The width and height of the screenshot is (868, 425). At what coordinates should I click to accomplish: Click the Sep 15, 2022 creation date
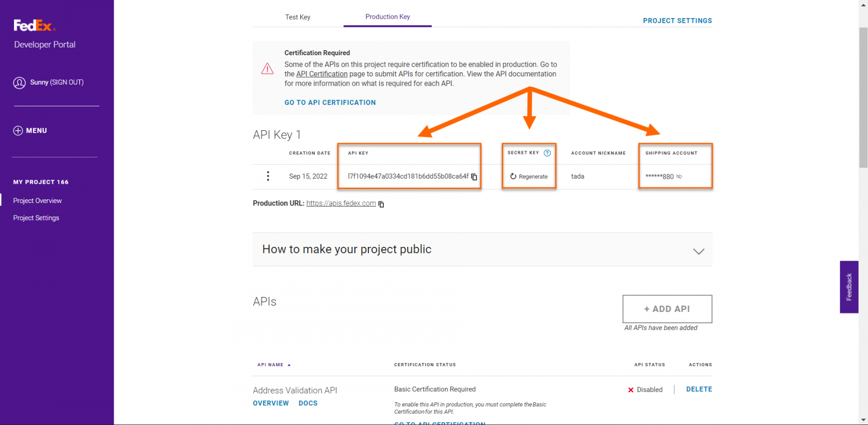[308, 176]
